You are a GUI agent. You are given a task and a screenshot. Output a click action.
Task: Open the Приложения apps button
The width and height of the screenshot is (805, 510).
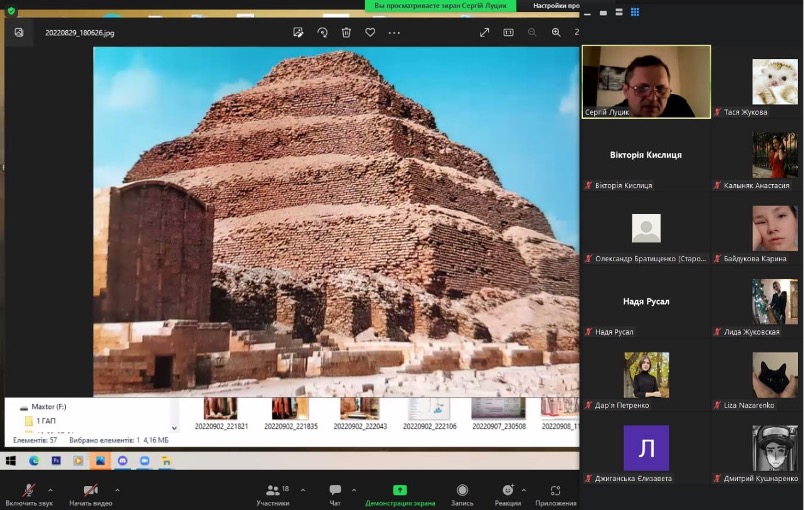[555, 495]
